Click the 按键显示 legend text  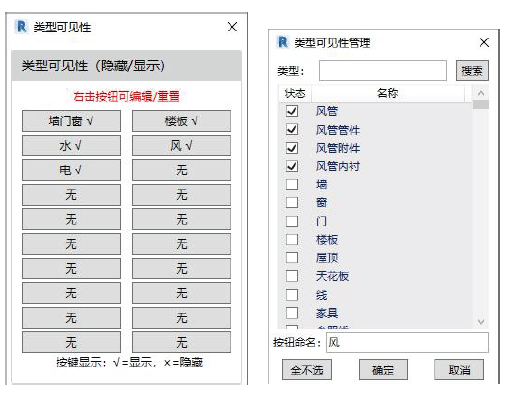(129, 362)
